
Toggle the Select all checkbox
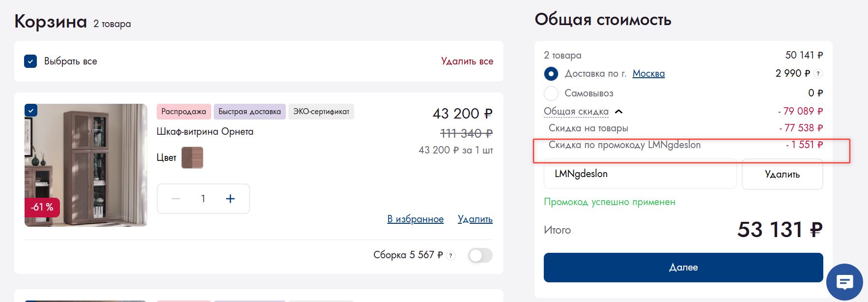pos(30,61)
